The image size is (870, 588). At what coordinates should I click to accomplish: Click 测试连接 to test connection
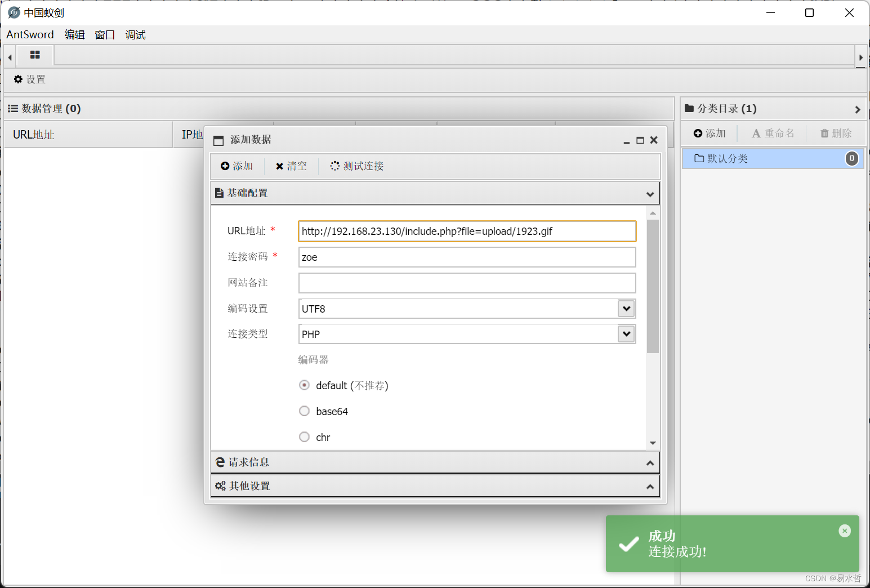pyautogui.click(x=357, y=166)
